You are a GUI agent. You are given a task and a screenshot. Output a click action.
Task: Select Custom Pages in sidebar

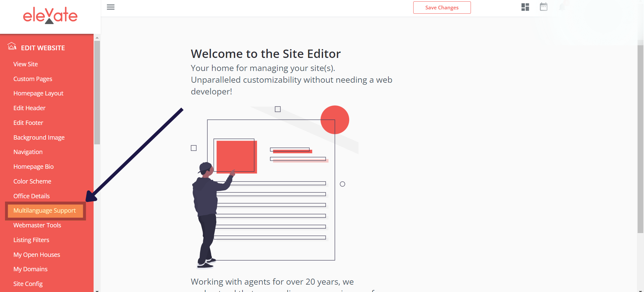pyautogui.click(x=33, y=79)
